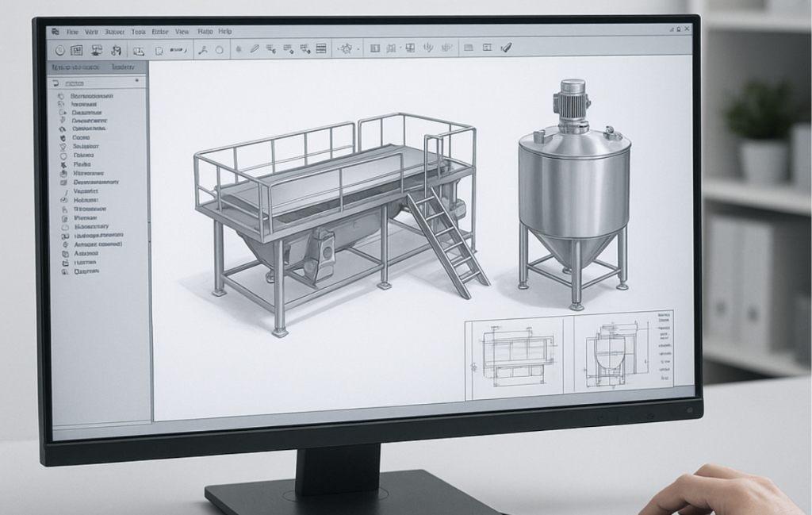812x515 pixels.
Task: Switch to the second tab of left panel
Action: pos(122,67)
